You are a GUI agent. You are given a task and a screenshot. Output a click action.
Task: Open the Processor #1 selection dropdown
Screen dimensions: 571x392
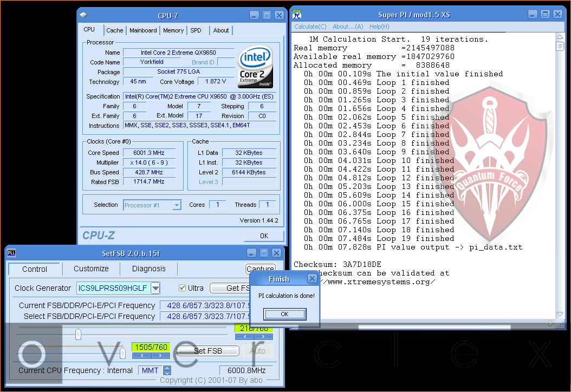tap(177, 205)
